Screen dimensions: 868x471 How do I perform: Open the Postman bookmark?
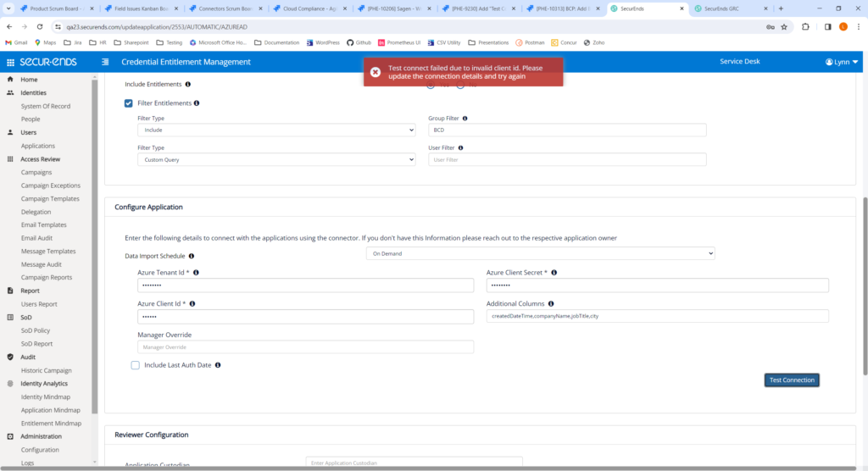coord(530,42)
